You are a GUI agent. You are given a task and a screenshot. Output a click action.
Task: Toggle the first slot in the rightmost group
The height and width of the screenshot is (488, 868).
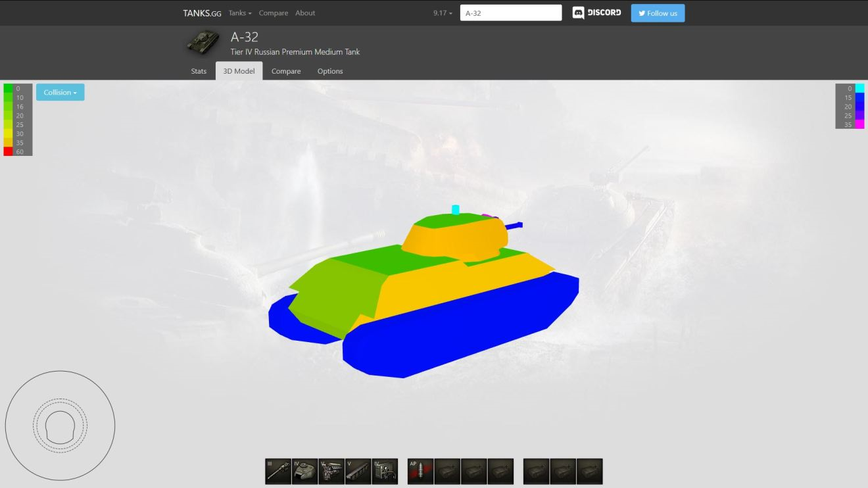tap(536, 472)
